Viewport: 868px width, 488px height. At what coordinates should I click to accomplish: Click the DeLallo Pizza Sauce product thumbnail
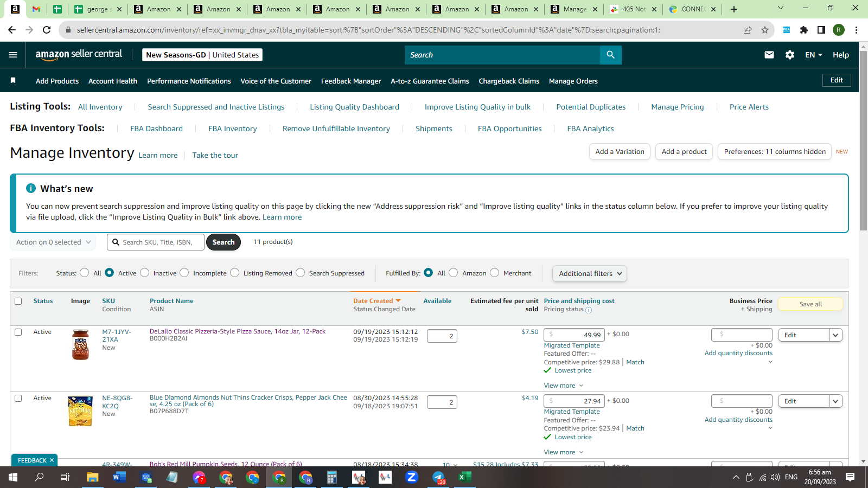80,345
